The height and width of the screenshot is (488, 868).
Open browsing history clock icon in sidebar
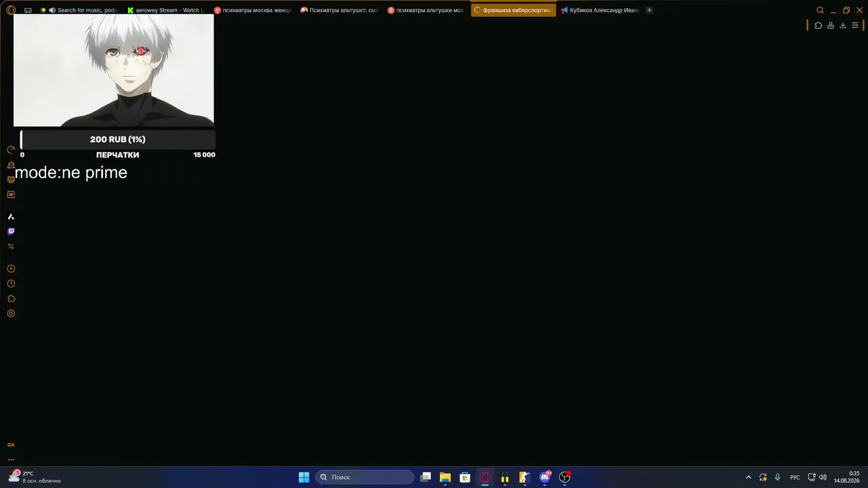click(x=11, y=284)
